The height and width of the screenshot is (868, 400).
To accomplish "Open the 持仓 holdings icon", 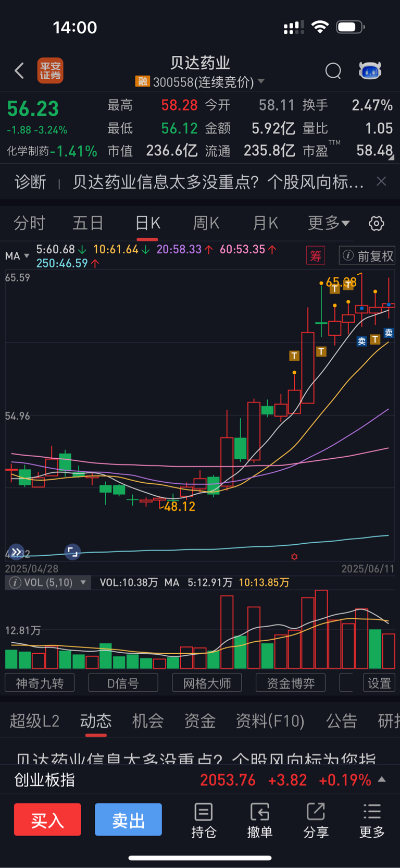I will [x=204, y=820].
